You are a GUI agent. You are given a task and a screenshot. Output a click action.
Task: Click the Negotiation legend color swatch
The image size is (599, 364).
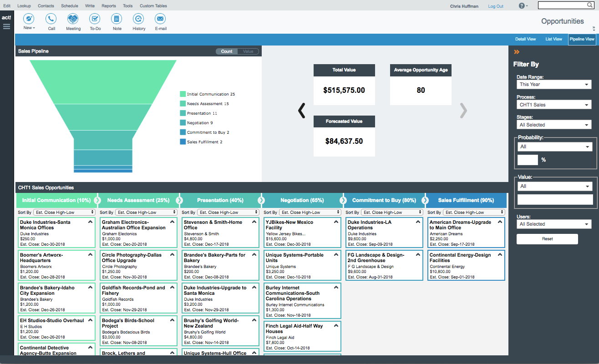(183, 123)
